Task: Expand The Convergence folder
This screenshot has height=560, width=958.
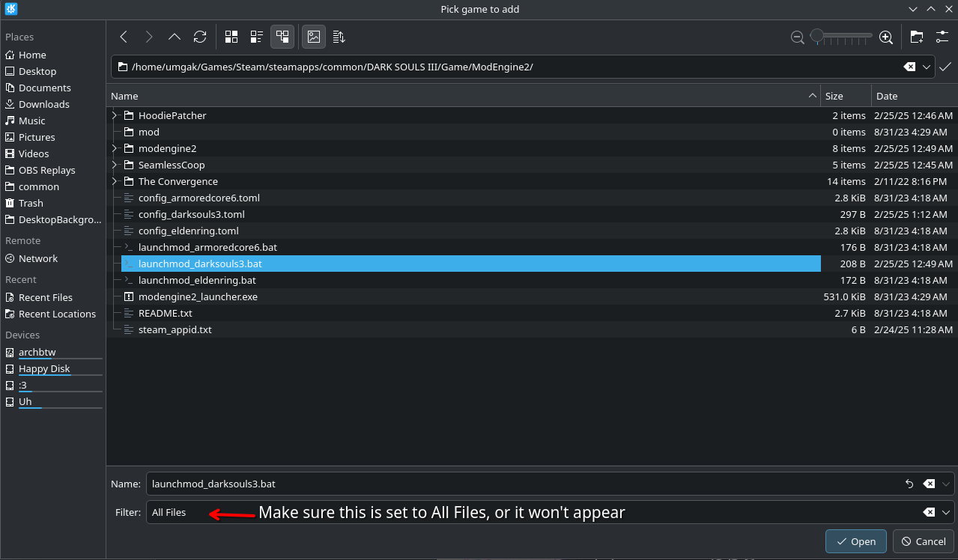Action: click(115, 181)
